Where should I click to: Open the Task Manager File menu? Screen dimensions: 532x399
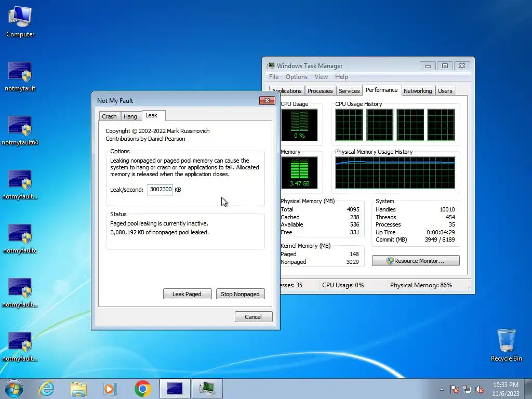coord(274,77)
